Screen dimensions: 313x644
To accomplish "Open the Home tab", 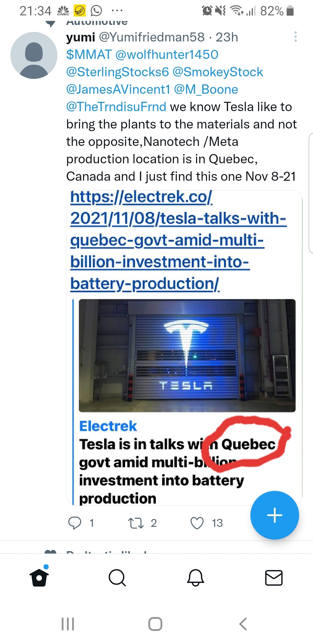I will (39, 577).
